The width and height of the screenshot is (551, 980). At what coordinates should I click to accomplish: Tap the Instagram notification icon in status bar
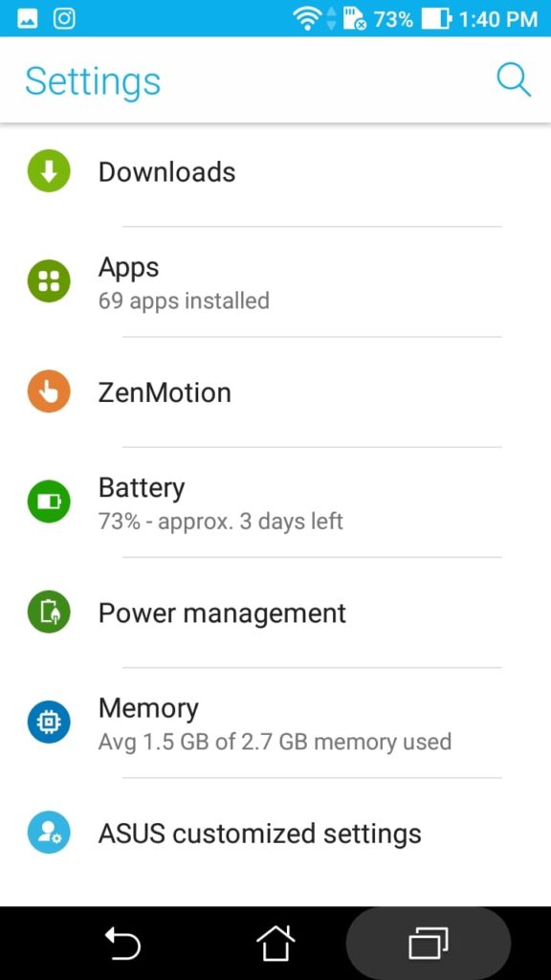coord(64,18)
